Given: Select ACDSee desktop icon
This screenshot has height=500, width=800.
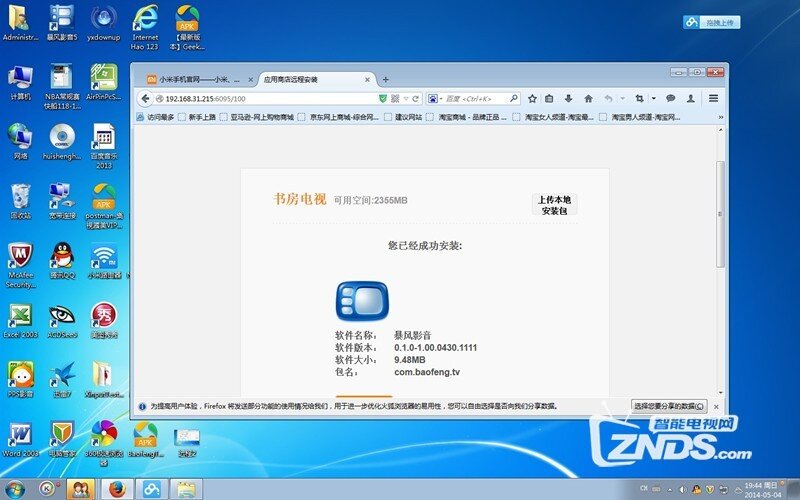Looking at the screenshot, I should pyautogui.click(x=62, y=320).
